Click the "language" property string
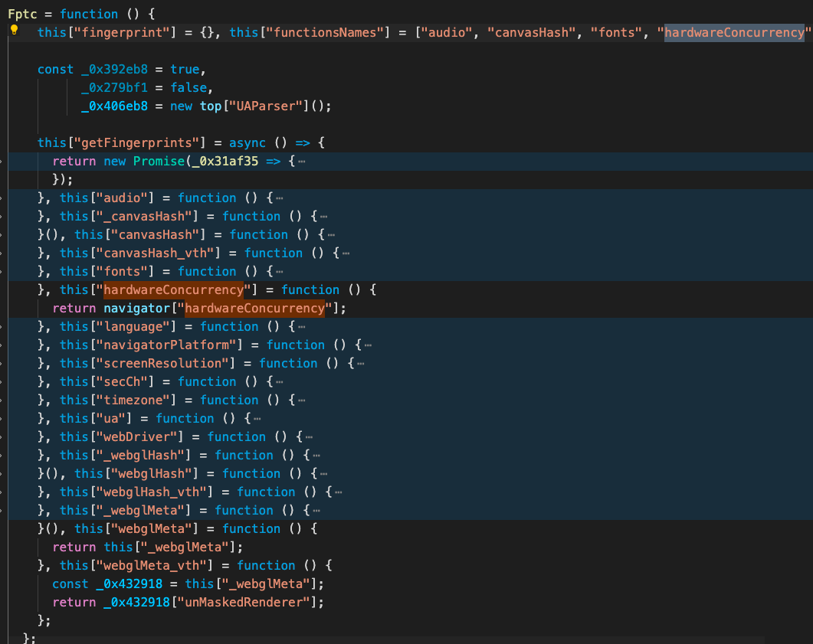This screenshot has width=813, height=644. tap(133, 327)
